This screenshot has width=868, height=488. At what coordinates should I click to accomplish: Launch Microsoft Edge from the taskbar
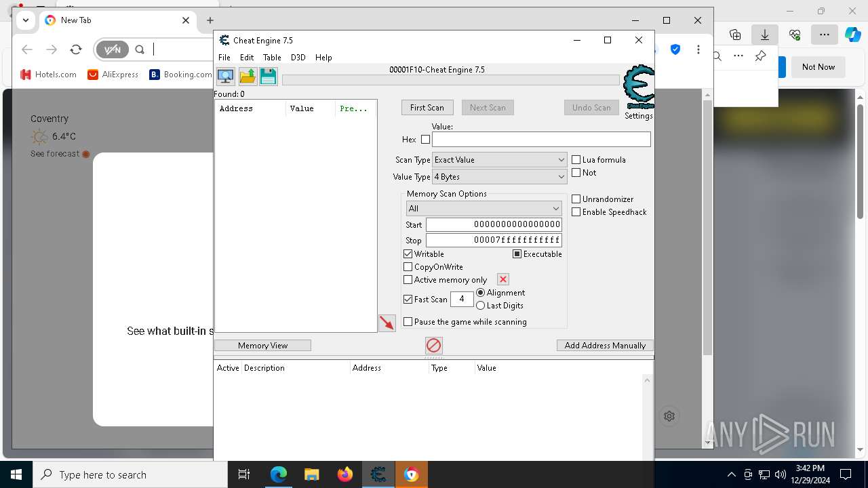tap(278, 474)
